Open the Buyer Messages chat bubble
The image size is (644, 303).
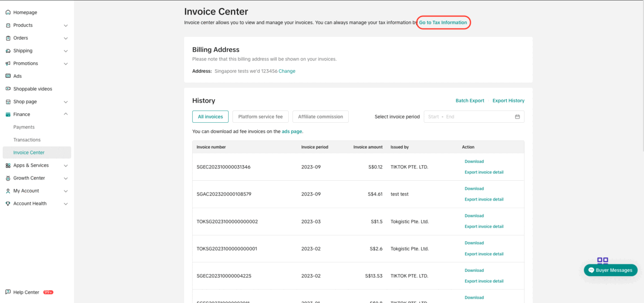click(610, 270)
